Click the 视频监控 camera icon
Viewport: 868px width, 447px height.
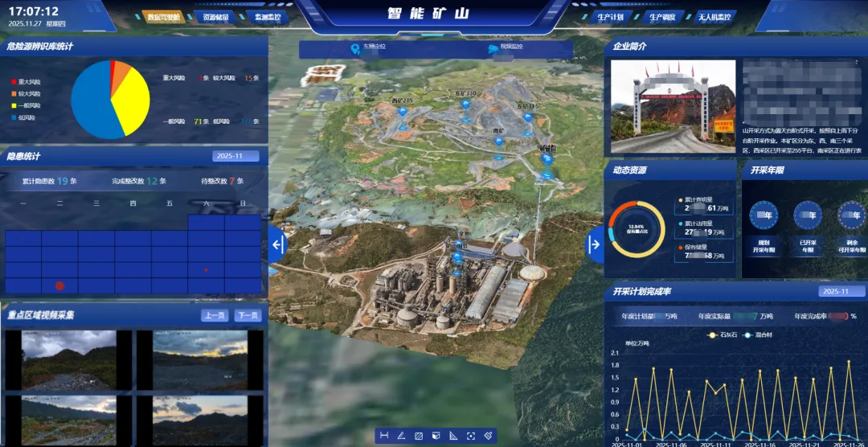493,50
